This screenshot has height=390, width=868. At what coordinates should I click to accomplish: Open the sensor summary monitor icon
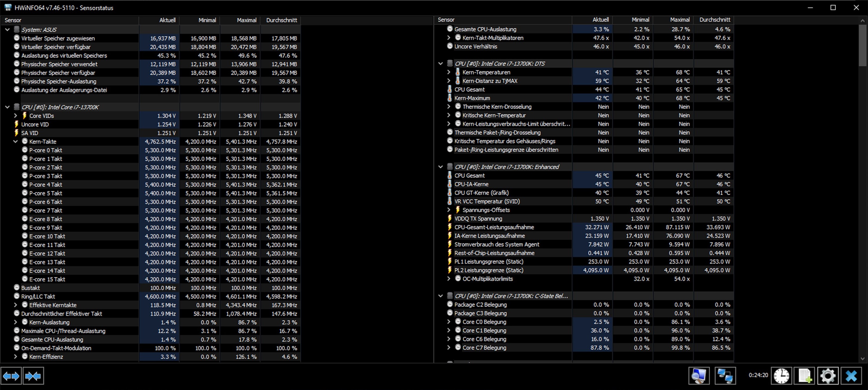699,376
